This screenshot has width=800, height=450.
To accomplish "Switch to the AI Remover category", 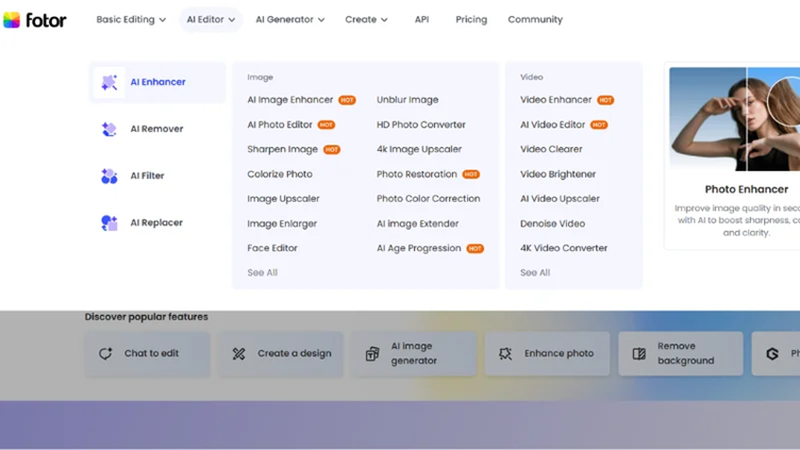I will (x=157, y=129).
